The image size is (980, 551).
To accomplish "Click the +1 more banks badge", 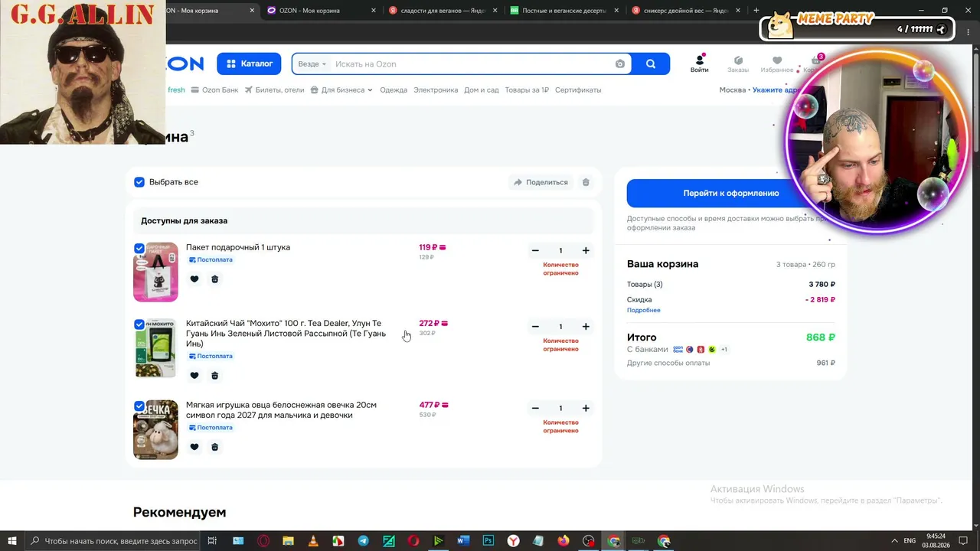I will coord(724,350).
